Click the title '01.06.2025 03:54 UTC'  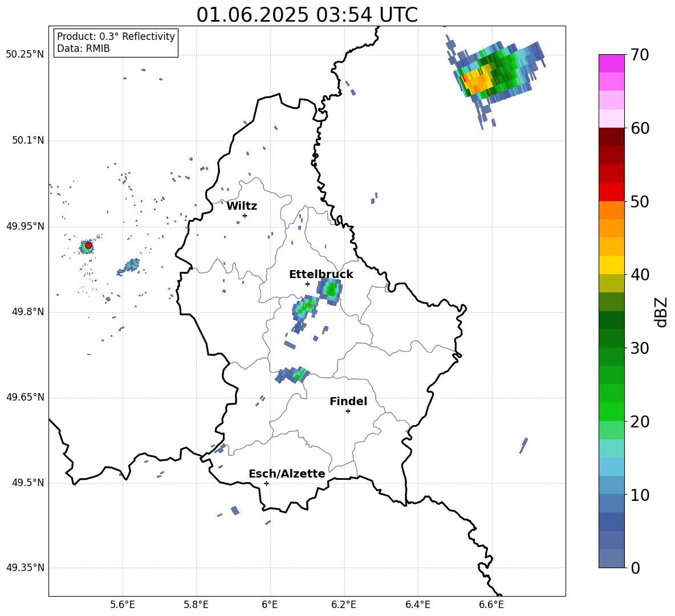point(307,15)
